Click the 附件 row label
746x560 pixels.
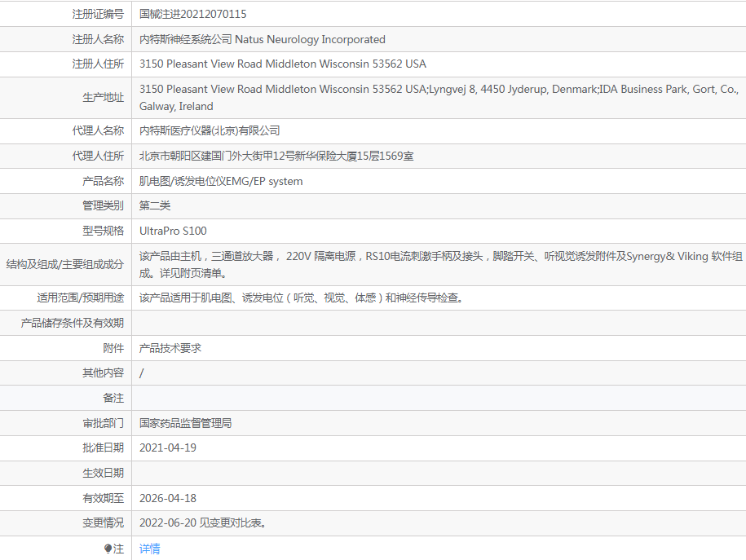(113, 348)
